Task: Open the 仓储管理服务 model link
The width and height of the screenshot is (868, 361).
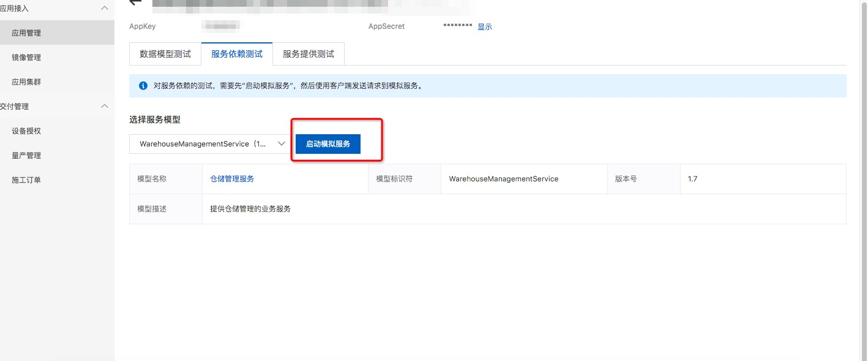Action: (232, 179)
